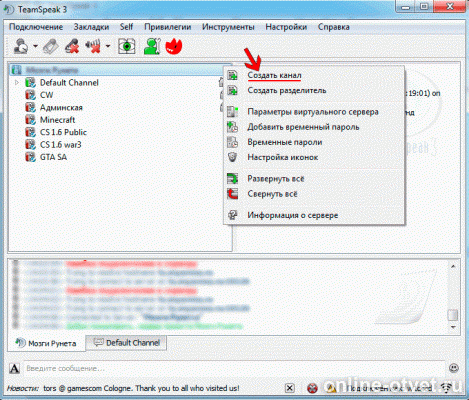Image resolution: width=469 pixels, height=400 pixels.
Task: Choose Параметры виртуального сервера menu entry
Action: [x=314, y=112]
